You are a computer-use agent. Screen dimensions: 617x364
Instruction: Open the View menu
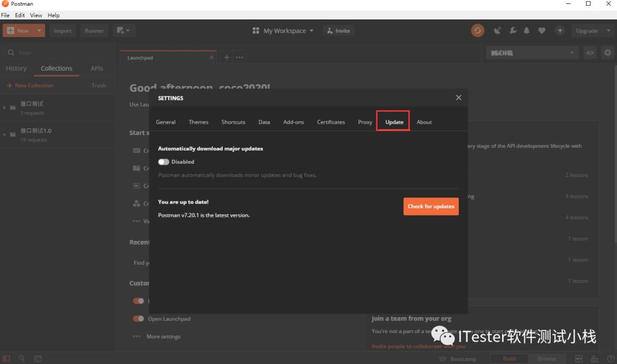coord(36,15)
